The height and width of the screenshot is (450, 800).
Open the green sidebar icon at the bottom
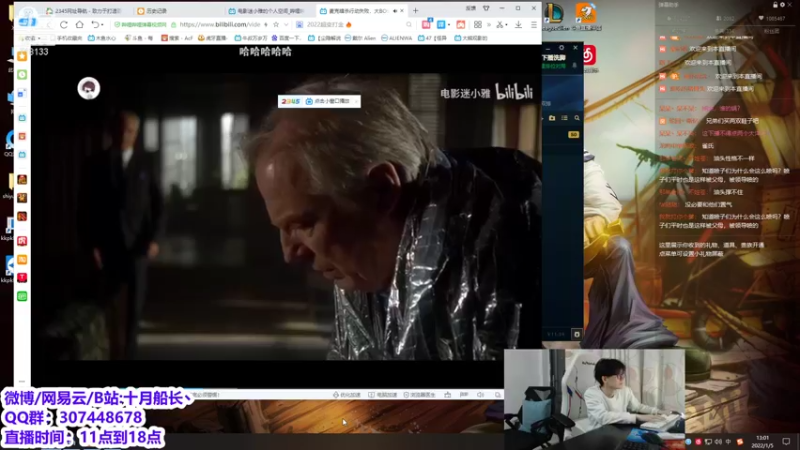[22, 296]
